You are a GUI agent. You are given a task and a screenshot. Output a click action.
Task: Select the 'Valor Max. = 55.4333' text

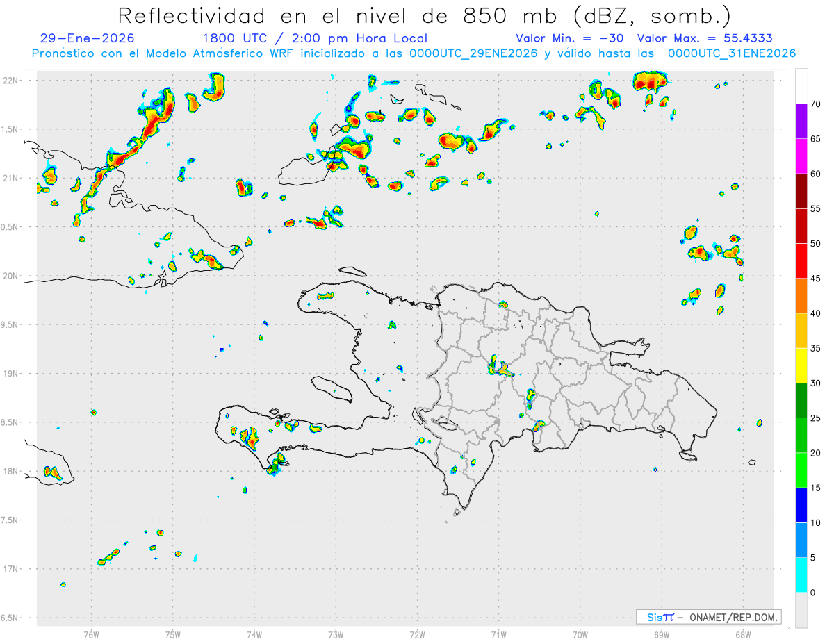click(x=705, y=38)
